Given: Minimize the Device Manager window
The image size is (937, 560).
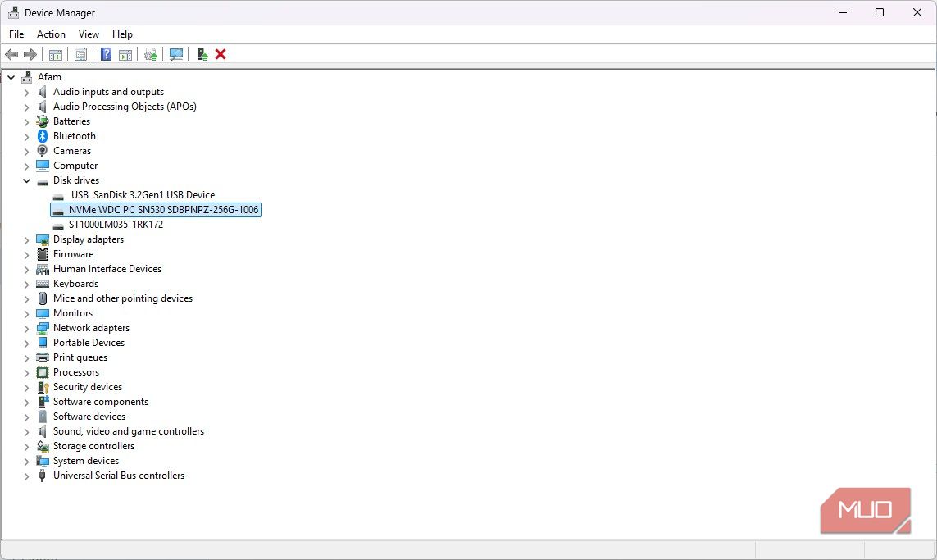Looking at the screenshot, I should [x=843, y=12].
